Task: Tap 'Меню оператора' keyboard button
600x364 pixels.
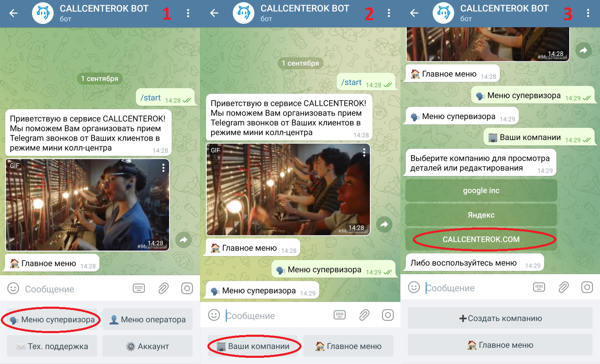Action: pyautogui.click(x=147, y=319)
